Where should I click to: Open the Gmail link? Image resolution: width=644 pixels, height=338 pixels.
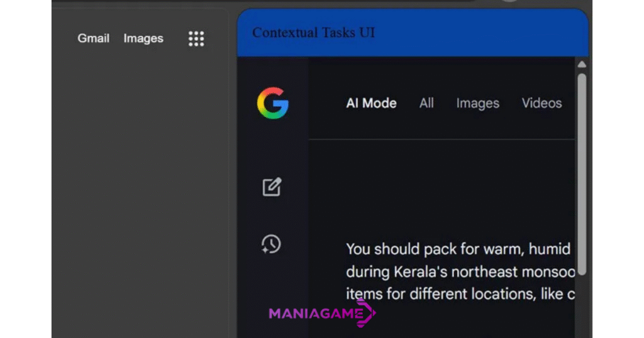[x=93, y=38]
